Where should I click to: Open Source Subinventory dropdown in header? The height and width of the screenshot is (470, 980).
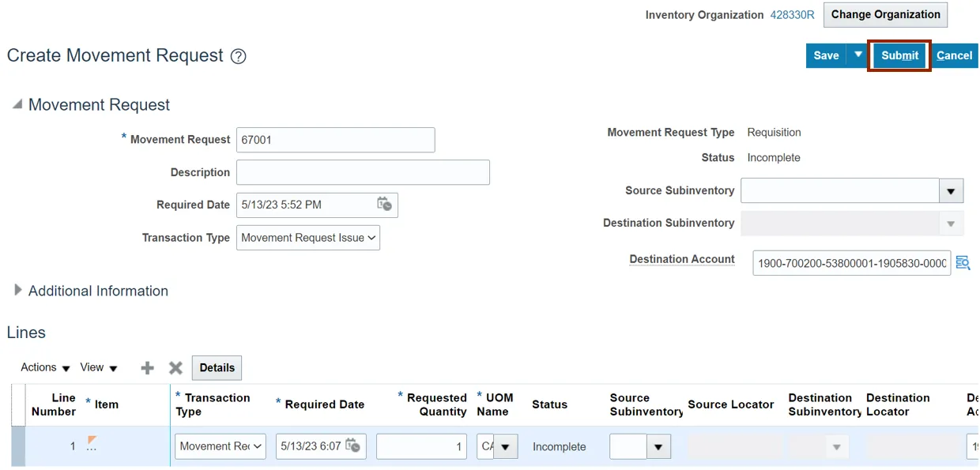tap(951, 191)
